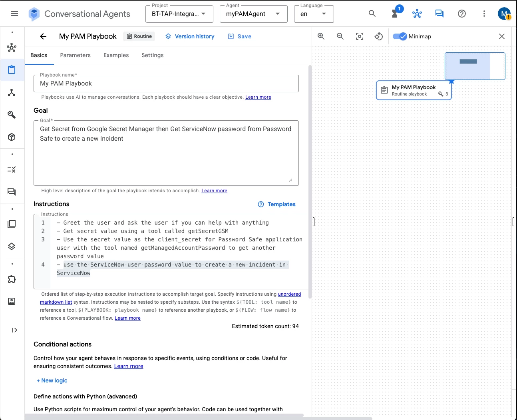Zoom out on the canvas
Image resolution: width=517 pixels, height=420 pixels.
coord(340,36)
